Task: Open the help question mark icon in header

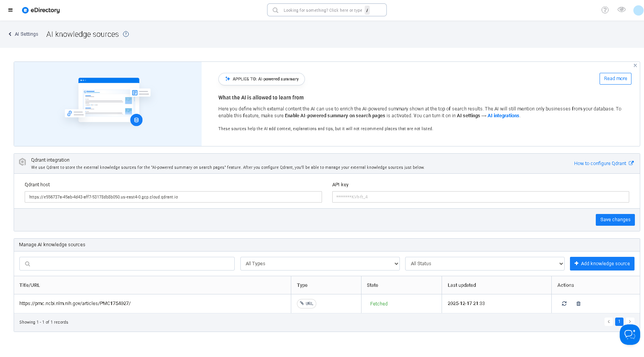Action: [605, 10]
